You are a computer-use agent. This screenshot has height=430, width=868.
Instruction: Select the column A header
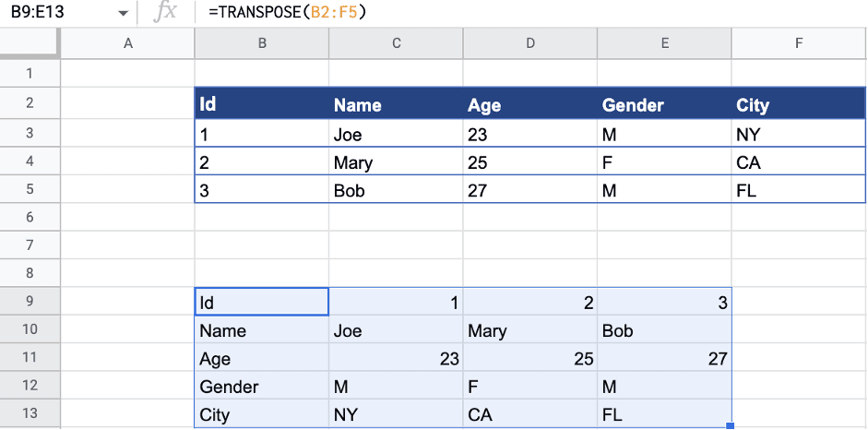tap(127, 43)
